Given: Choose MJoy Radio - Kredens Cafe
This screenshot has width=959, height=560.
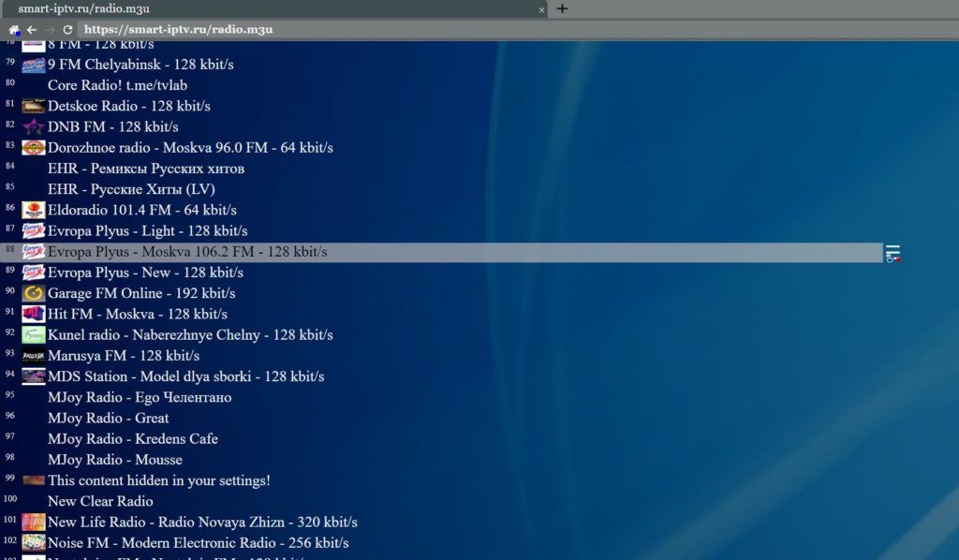Looking at the screenshot, I should pos(132,439).
